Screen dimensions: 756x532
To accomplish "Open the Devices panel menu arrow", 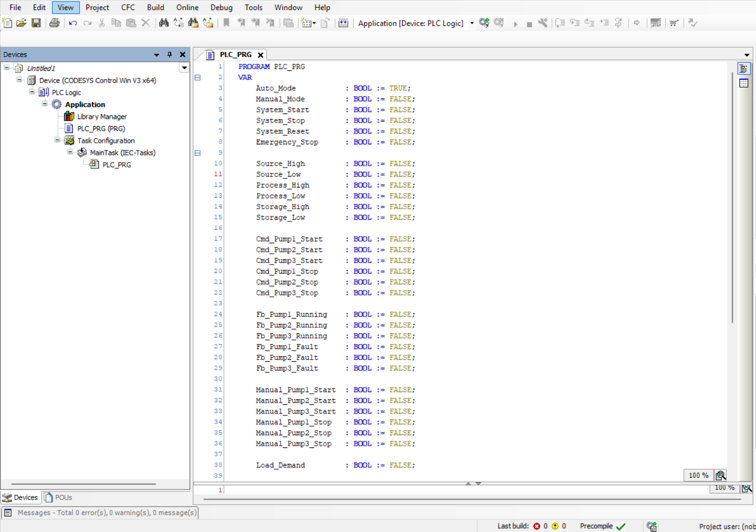I will pos(156,55).
